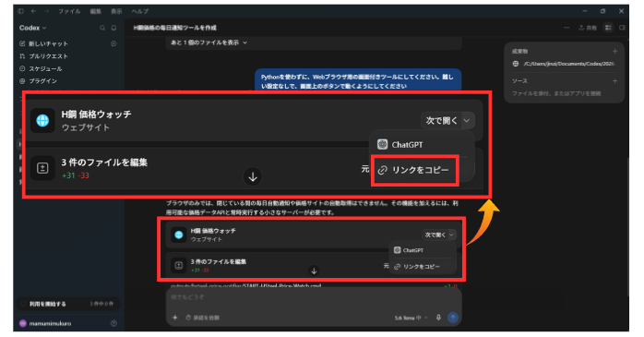Click the ChatGPT logo icon in enlarged menu
Viewport: 644px width, 337px height.
[x=382, y=145]
